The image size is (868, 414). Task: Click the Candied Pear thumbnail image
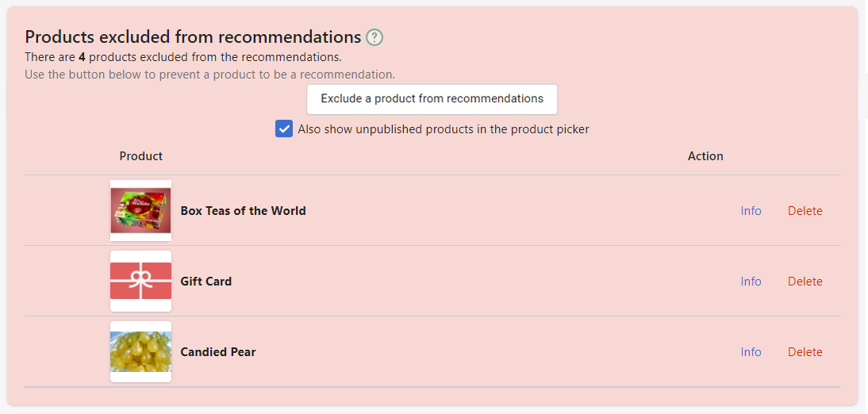[140, 351]
